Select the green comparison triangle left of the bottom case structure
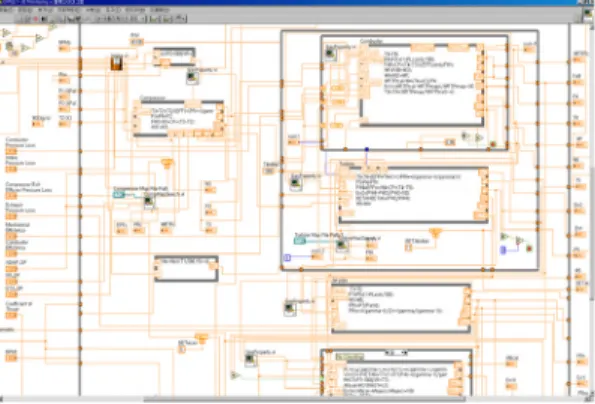595x404 pixels. click(x=235, y=376)
